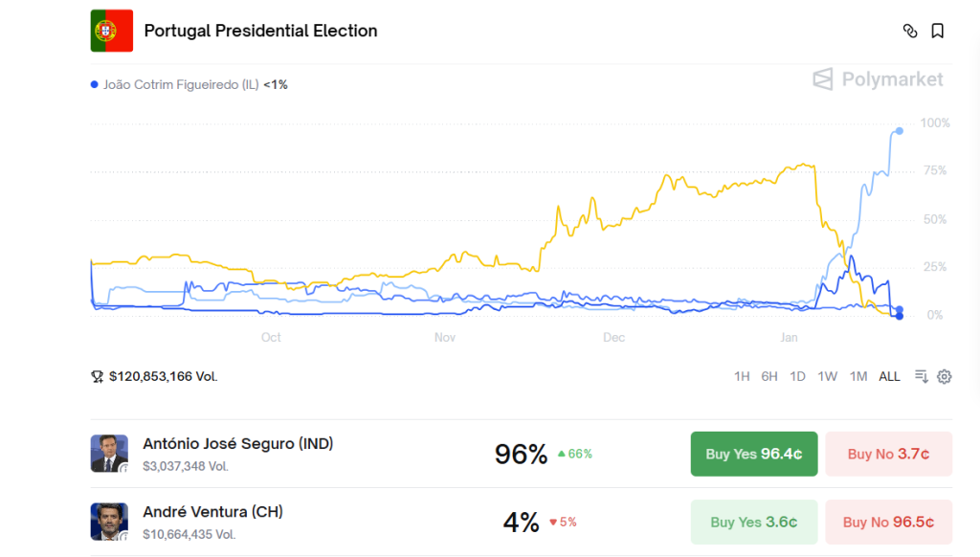
Task: Open chart settings gear icon
Action: 945,376
